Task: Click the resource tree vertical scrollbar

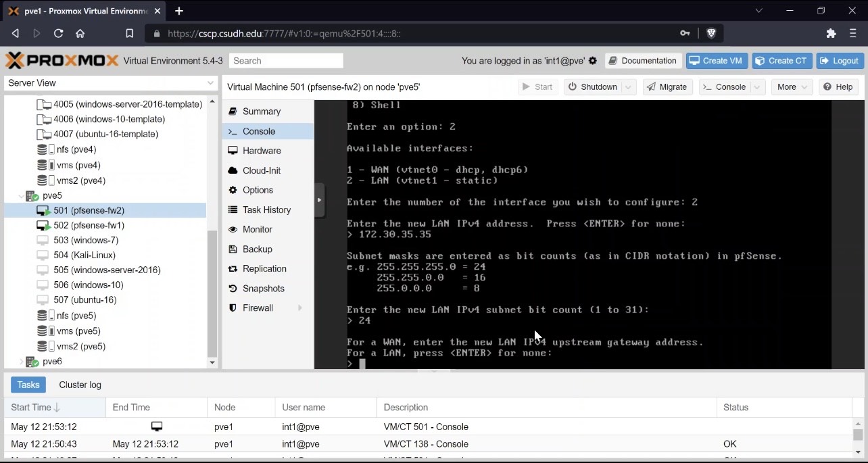Action: [212, 294]
